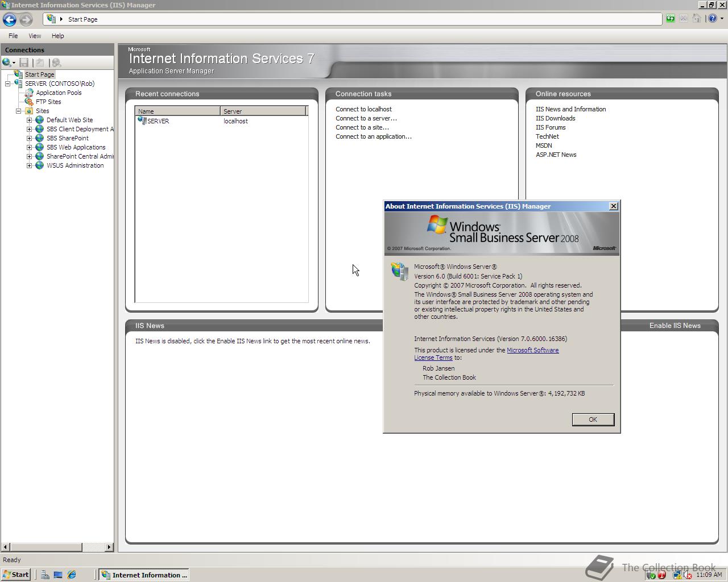728x582 pixels.
Task: Click the Show Desktop quick launch icon
Action: [x=58, y=575]
